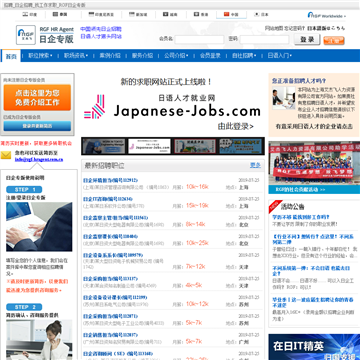Select the 印度尼西亚 (Indonesia) flag link
This screenshot has width=360, height=360.
(101, 15)
